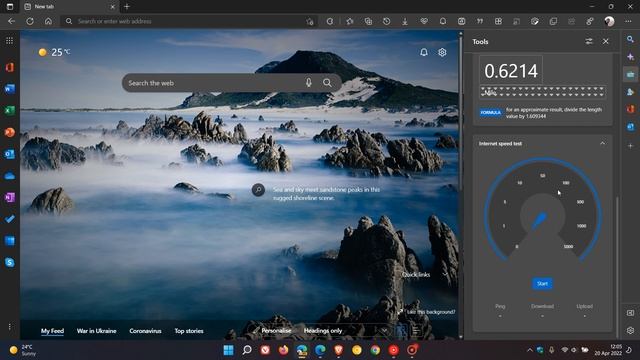640x360 pixels.
Task: Open the Settings and more ellipsis menu
Action: (x=628, y=21)
